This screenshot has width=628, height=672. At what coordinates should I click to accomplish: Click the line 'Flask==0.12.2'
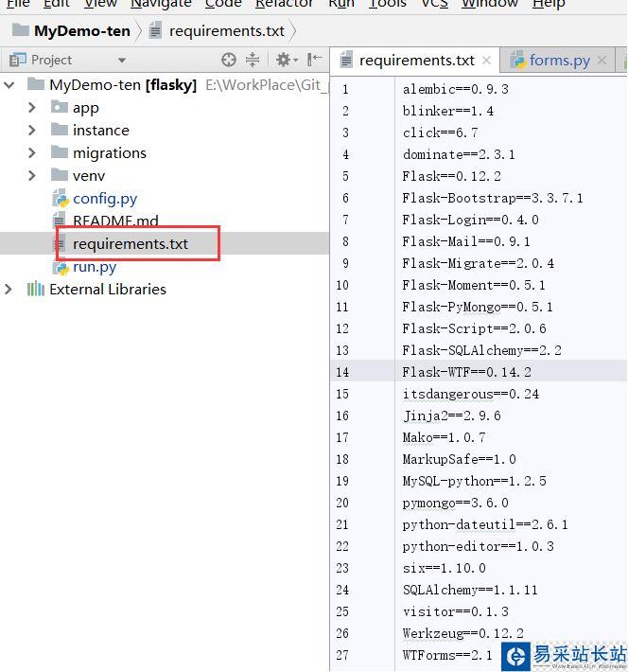click(x=451, y=176)
